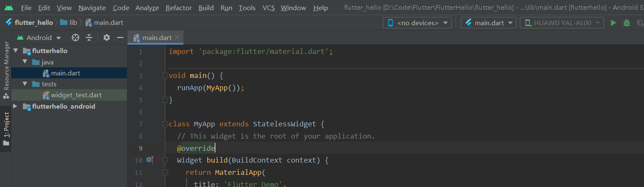Click BuildContext in the build method signature

(257, 160)
